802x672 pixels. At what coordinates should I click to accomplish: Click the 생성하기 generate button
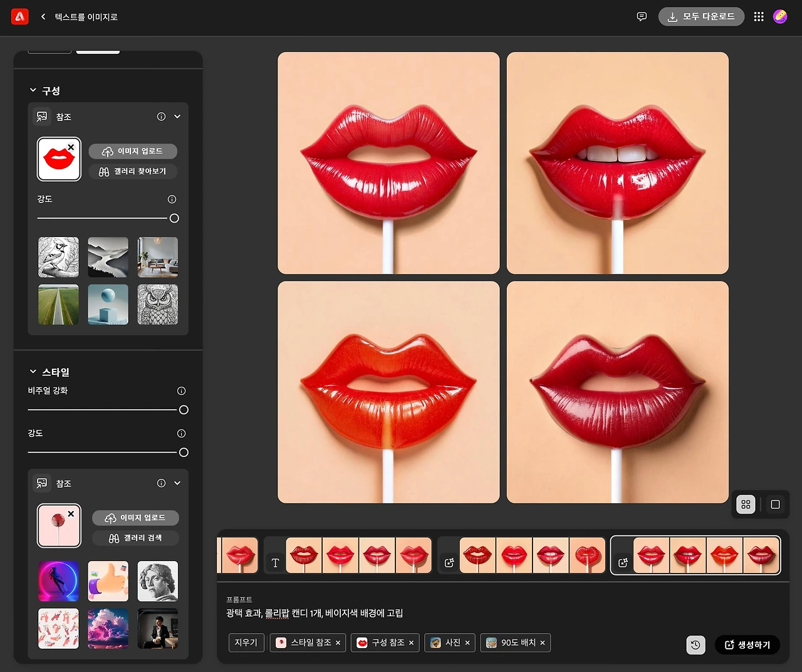[x=747, y=645]
